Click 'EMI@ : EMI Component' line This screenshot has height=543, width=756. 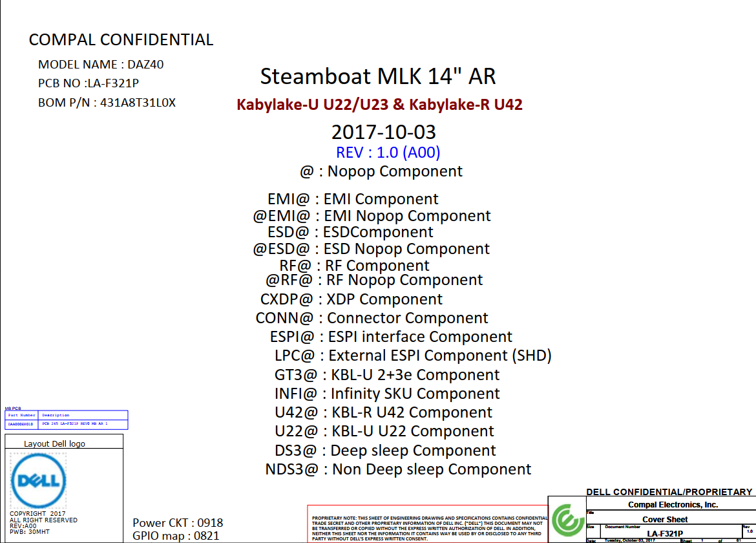tap(353, 198)
